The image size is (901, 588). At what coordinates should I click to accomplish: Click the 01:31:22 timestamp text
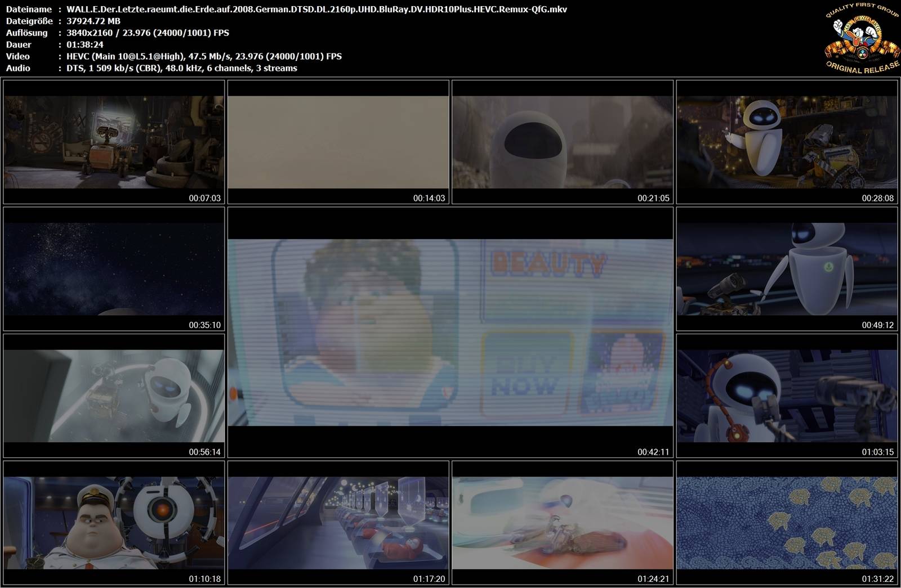(877, 579)
